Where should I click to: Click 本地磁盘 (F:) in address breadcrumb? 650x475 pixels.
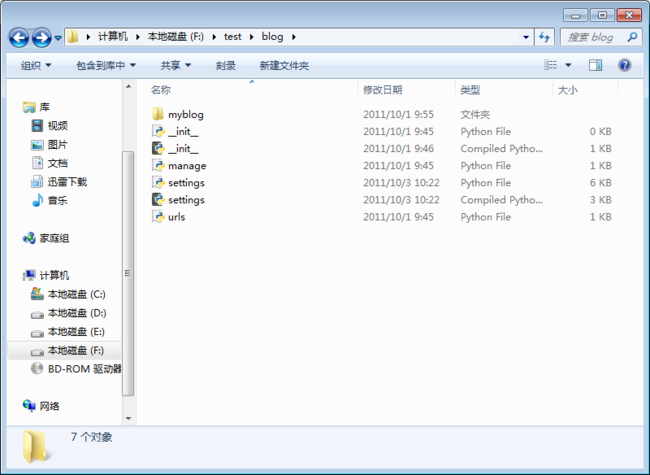[x=176, y=37]
